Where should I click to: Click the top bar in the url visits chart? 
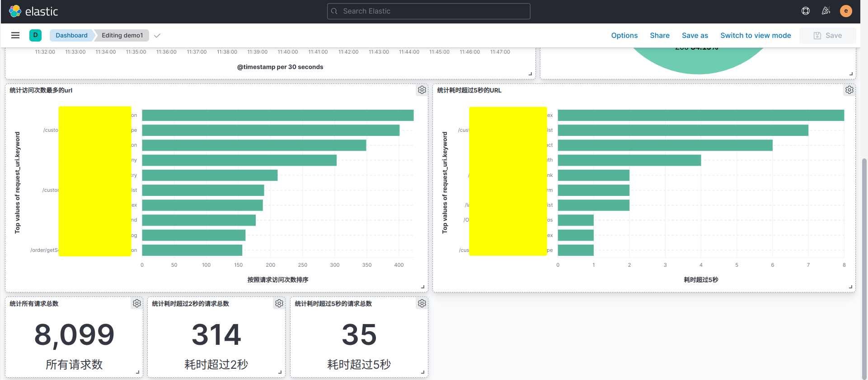click(x=278, y=116)
